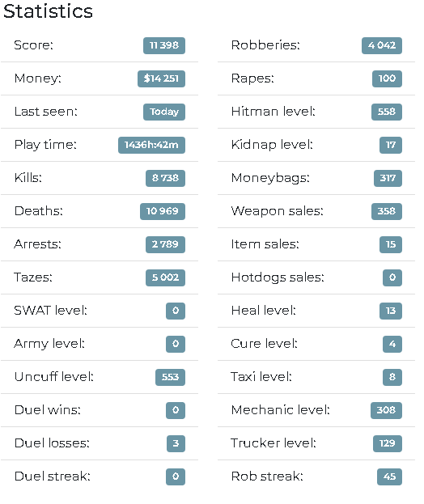Screen dimensions: 424x504
Task: Select the Duel losses badge 3
Action: [176, 443]
